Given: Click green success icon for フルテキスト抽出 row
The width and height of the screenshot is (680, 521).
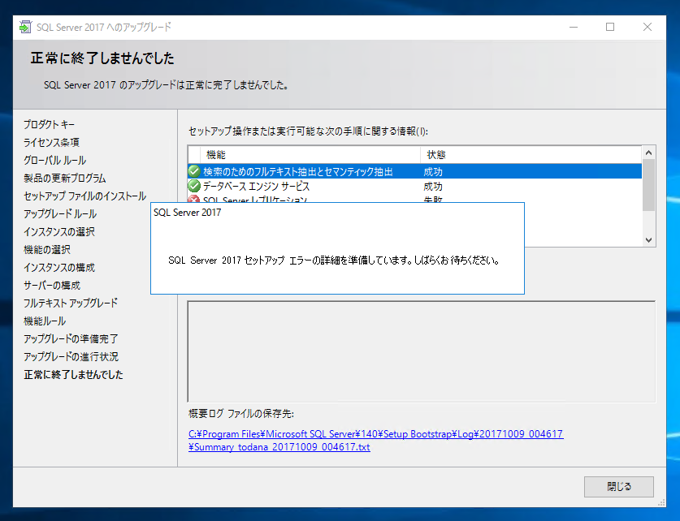Looking at the screenshot, I should pyautogui.click(x=194, y=171).
